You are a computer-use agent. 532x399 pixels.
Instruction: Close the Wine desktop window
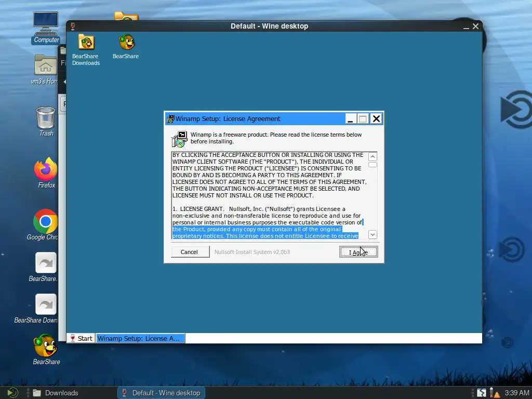(476, 26)
